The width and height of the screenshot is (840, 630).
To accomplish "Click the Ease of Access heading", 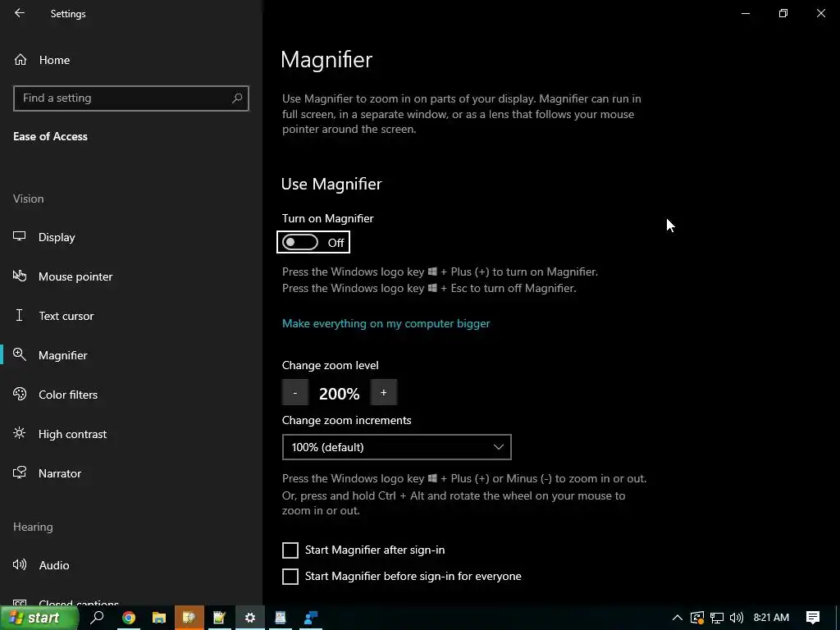I will [50, 137].
